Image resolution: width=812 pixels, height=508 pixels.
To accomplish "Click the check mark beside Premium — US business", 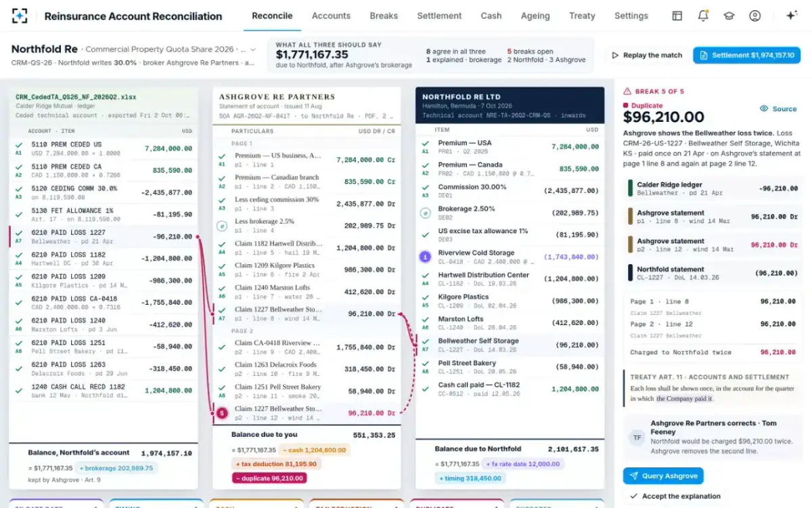I will tap(222, 156).
